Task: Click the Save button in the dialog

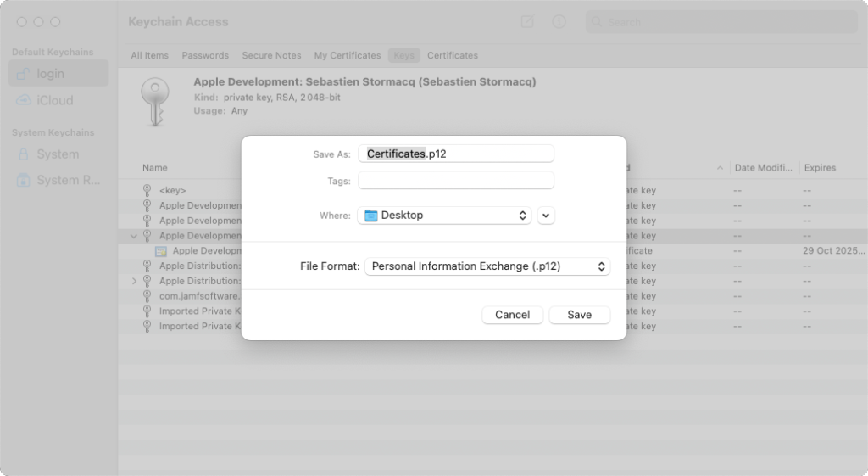Action: click(x=579, y=315)
